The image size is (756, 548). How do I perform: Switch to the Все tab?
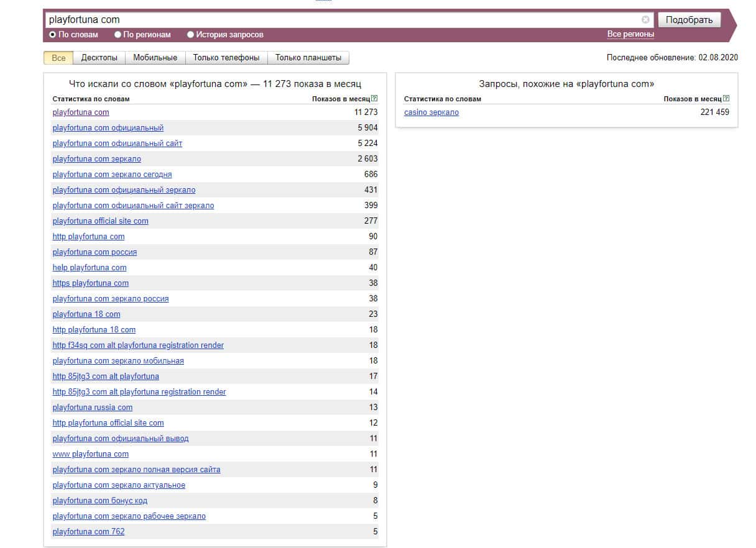(x=58, y=58)
